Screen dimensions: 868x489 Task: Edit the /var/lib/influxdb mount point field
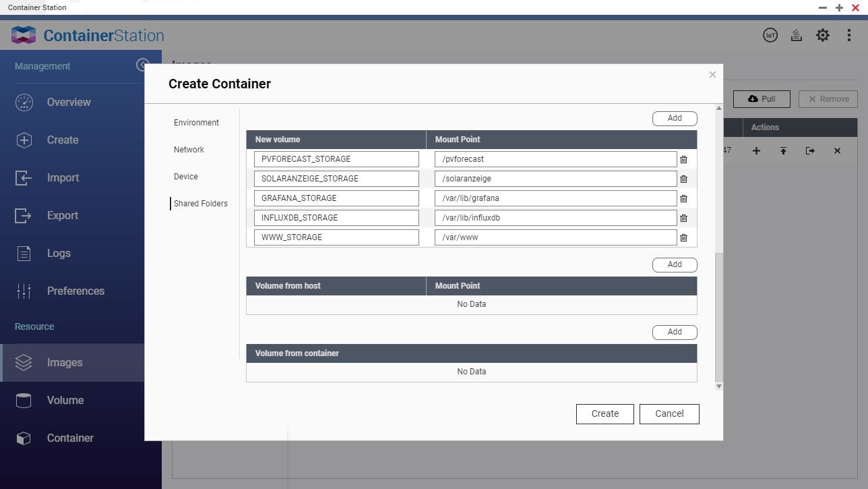pyautogui.click(x=555, y=218)
